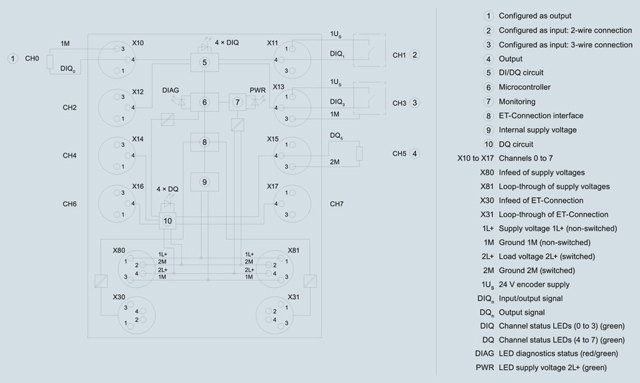Click the X13 round connector symbol
This screenshot has height=383, width=640.
tap(292, 108)
